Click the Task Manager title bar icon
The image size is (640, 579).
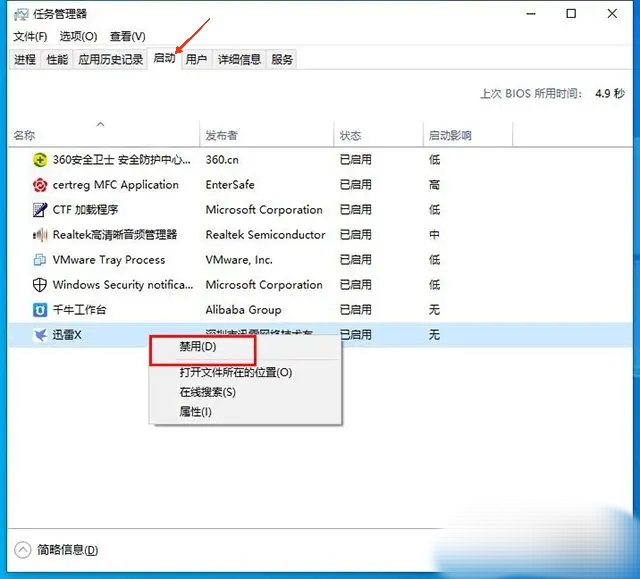[21, 15]
